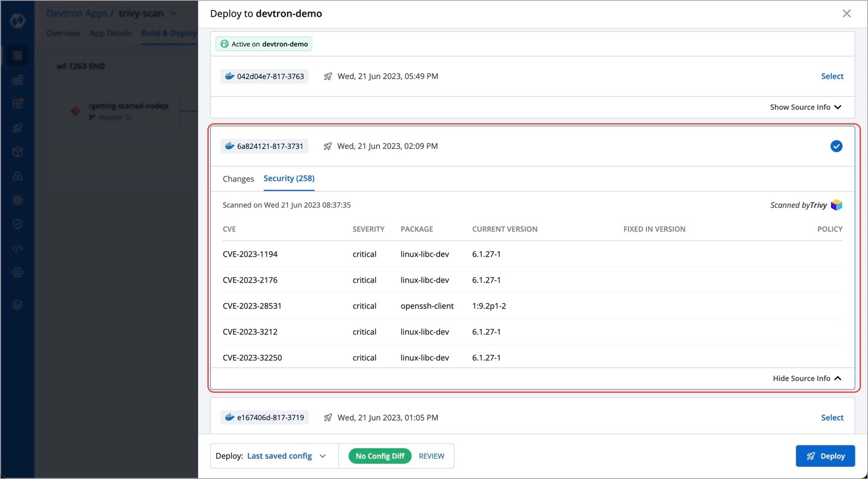Image resolution: width=868 pixels, height=479 pixels.
Task: Switch to the Changes tab
Action: tap(238, 179)
